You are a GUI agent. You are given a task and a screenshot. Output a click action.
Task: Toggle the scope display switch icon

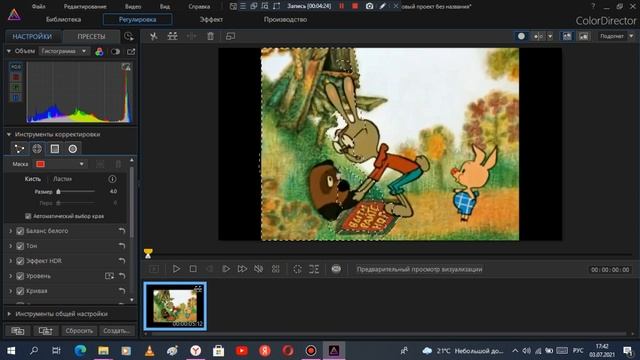point(116,51)
